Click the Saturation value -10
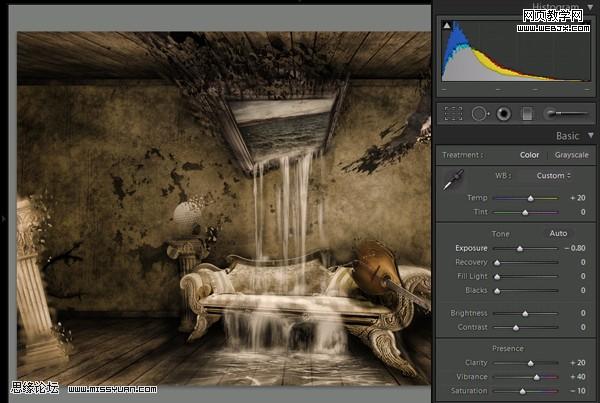The height and width of the screenshot is (403, 600). tap(578, 391)
